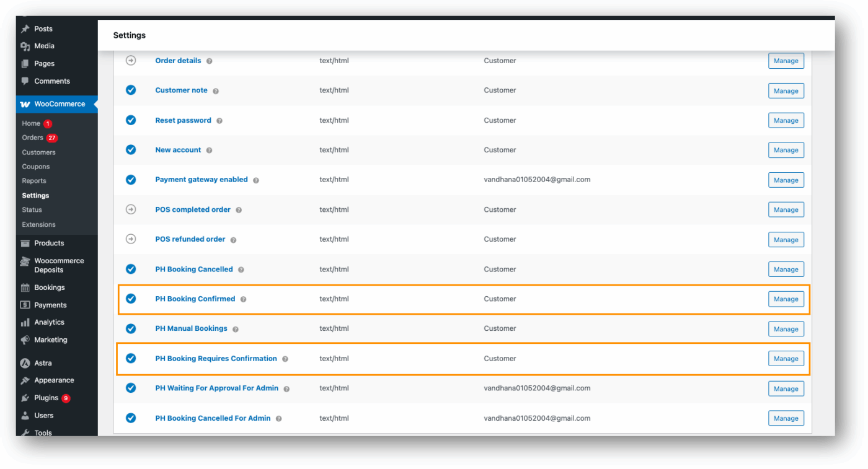Image resolution: width=868 pixels, height=469 pixels.
Task: Manage the PH Booking Cancelled For Admin email
Action: [786, 418]
